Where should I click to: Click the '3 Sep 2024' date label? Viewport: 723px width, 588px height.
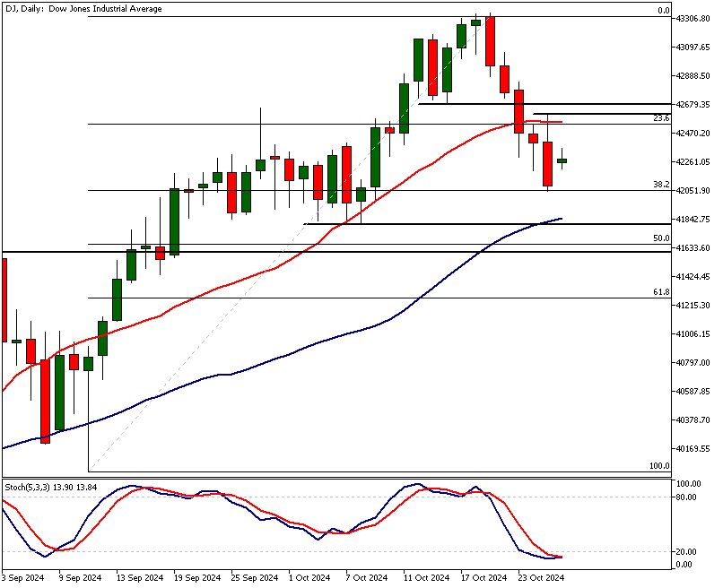coord(23,578)
